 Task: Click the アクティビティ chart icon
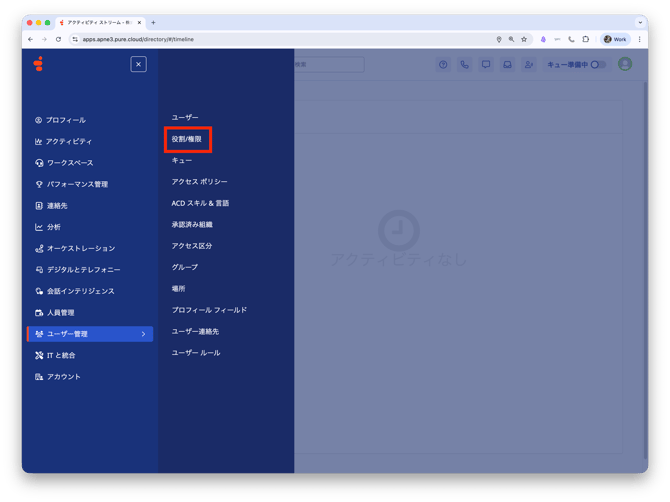click(38, 141)
